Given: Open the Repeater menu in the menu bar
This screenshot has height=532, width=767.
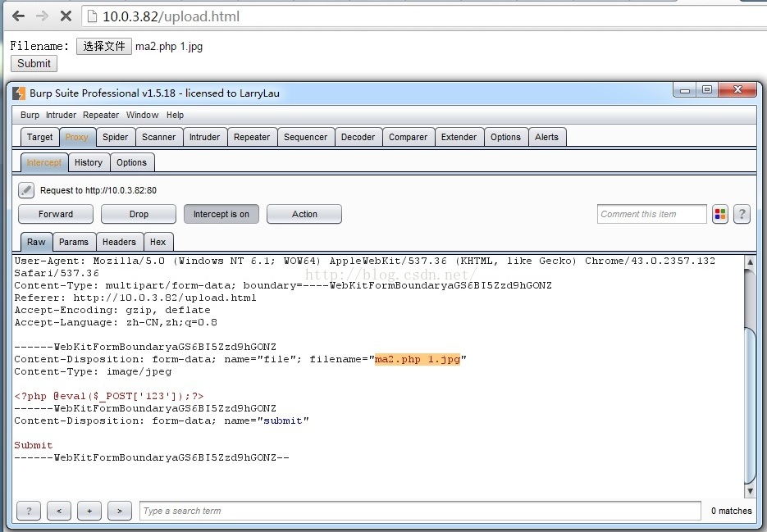Looking at the screenshot, I should click(101, 115).
